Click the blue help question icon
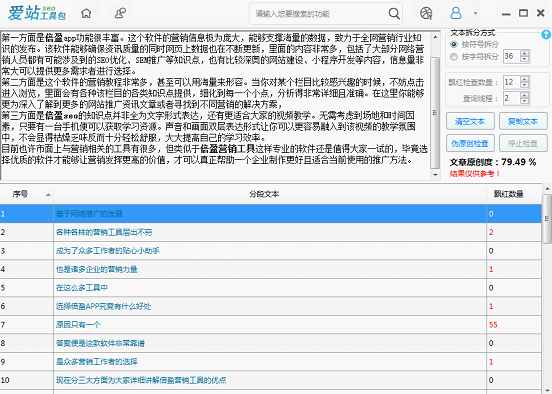 pos(546,35)
